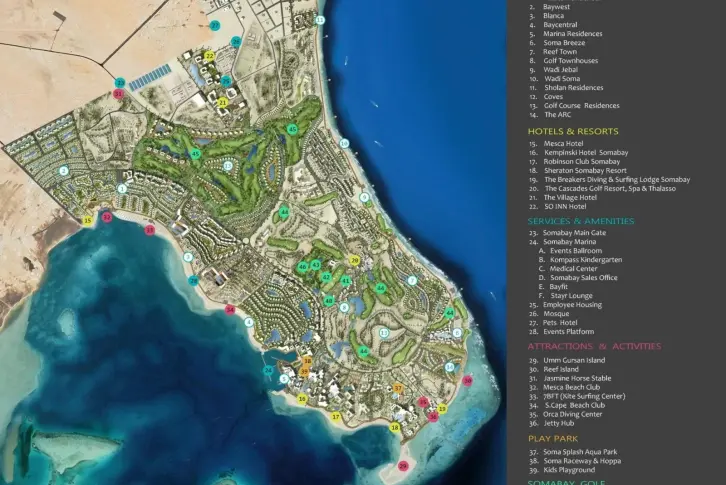
Task: Click yellow marker 15 for Mesca Hotel
Action: pos(87,220)
